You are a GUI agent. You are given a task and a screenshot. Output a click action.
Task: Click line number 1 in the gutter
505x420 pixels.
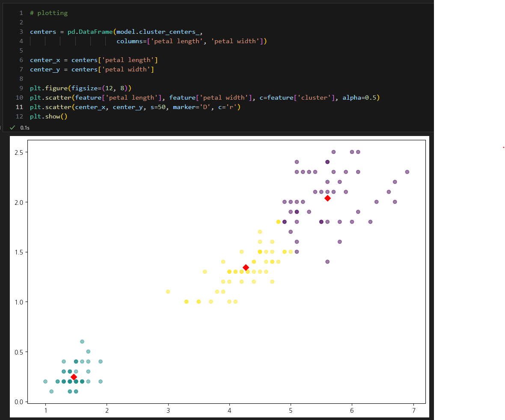[21, 13]
